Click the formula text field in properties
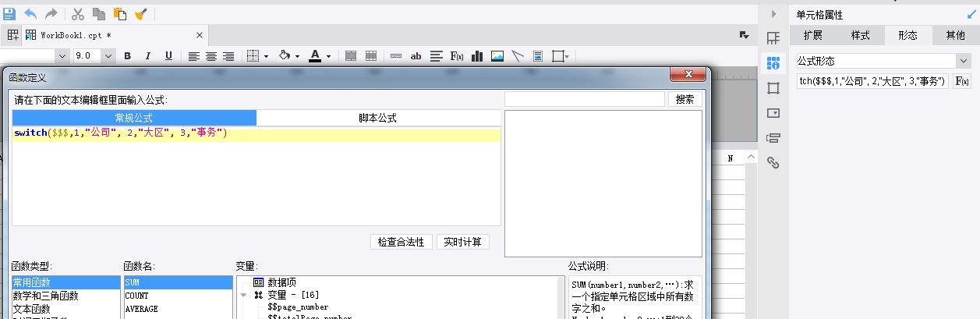The width and height of the screenshot is (980, 319). (871, 81)
